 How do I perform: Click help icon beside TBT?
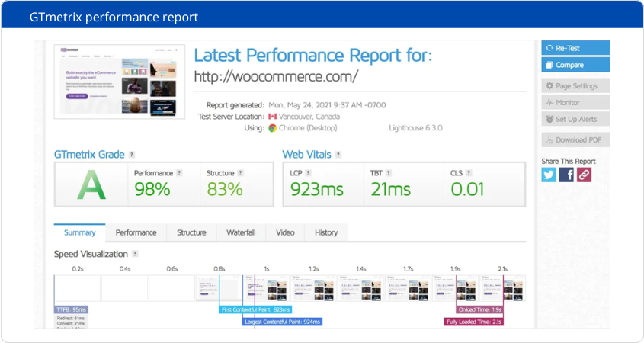click(389, 173)
